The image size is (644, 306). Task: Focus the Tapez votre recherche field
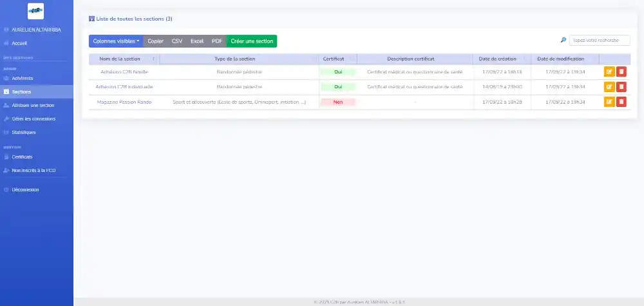[599, 40]
